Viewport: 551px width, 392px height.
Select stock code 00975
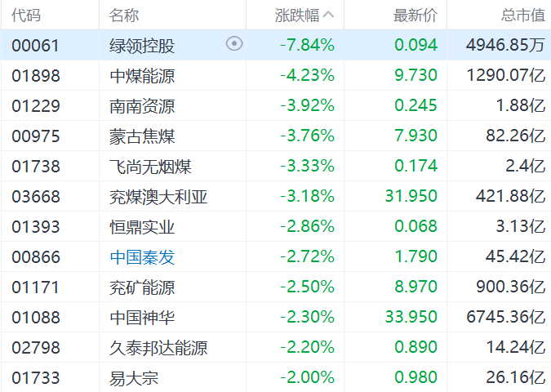coord(35,136)
